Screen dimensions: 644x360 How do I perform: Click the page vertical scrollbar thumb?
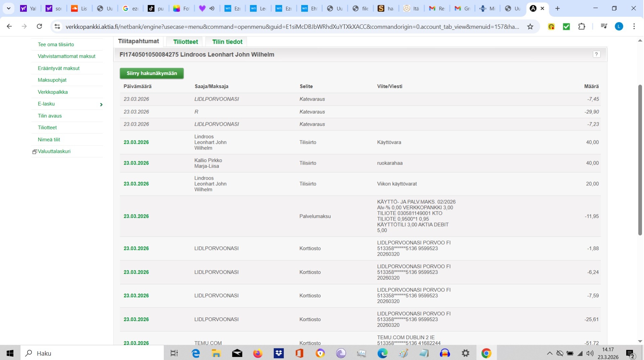pyautogui.click(x=640, y=160)
